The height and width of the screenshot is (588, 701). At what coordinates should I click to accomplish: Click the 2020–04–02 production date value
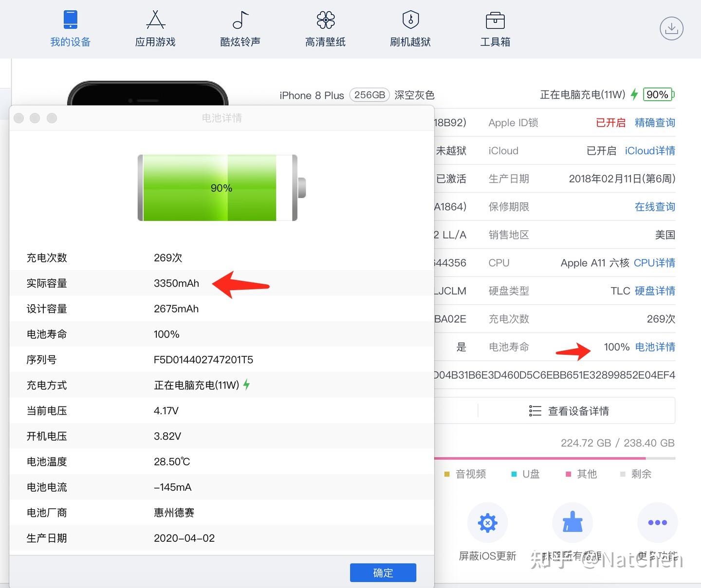(x=184, y=538)
